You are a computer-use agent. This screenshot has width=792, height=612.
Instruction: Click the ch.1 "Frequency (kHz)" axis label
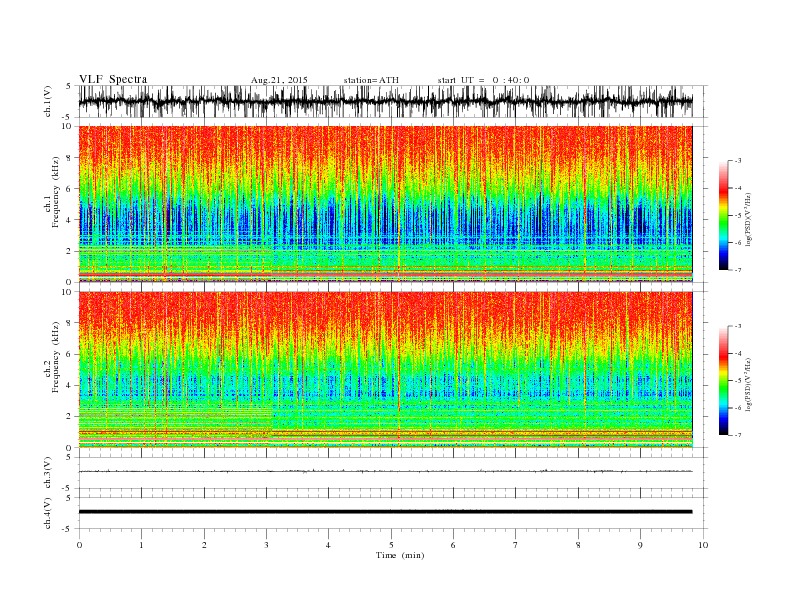click(x=55, y=192)
